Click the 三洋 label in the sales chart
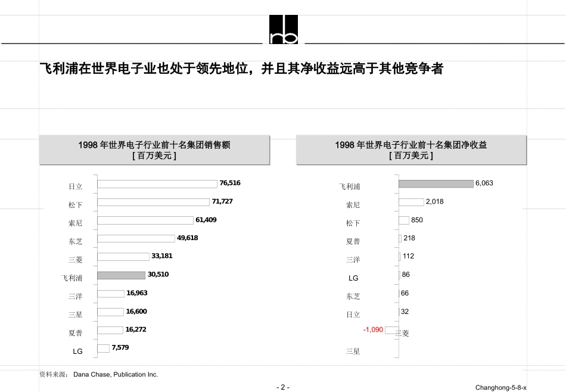566x392 pixels. click(x=76, y=296)
